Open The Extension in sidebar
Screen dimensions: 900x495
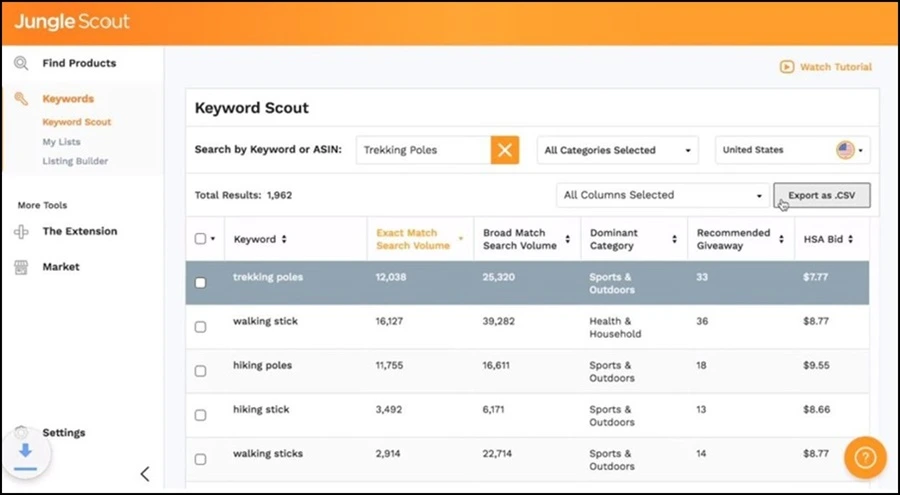80,231
